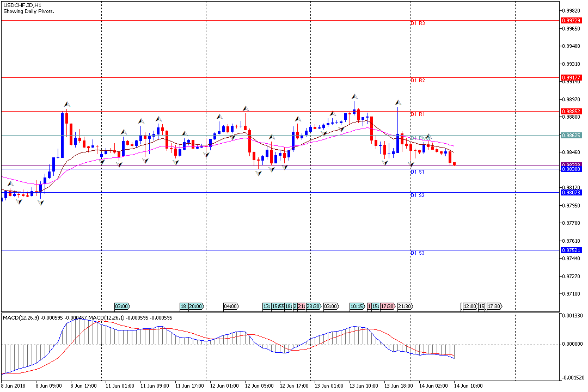Screen dimensions: 588x392
Task: Click the cyan 03:00 event marker
Action: [x=122, y=307]
